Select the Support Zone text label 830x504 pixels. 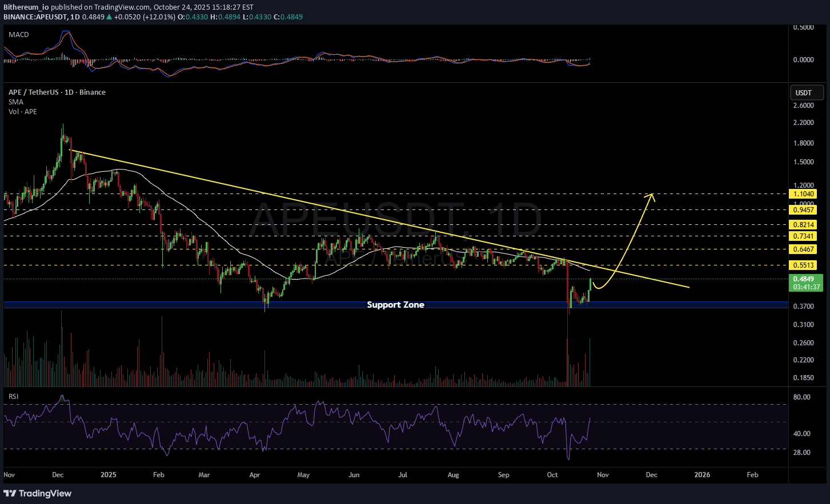tap(395, 305)
